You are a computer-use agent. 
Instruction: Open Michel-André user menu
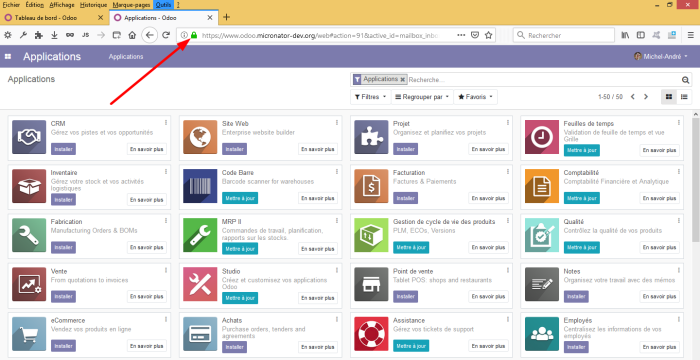point(661,57)
